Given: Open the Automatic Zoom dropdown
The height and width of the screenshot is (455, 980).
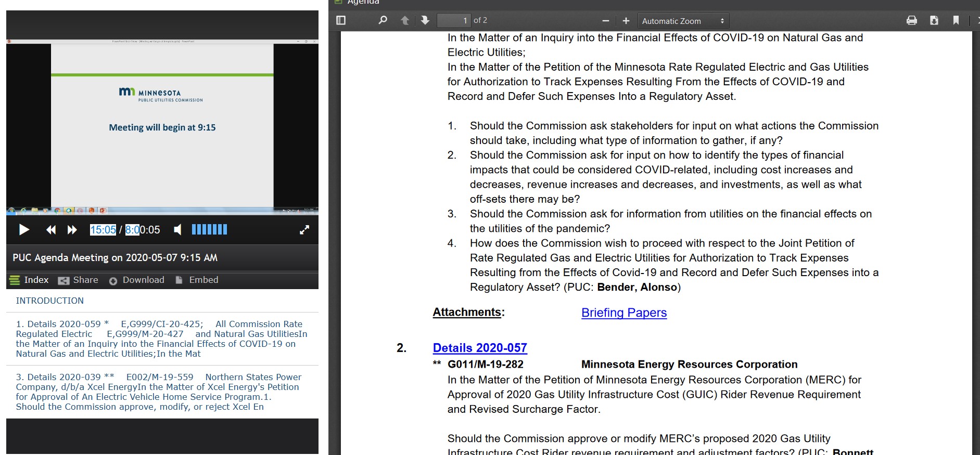Looking at the screenshot, I should click(x=683, y=21).
